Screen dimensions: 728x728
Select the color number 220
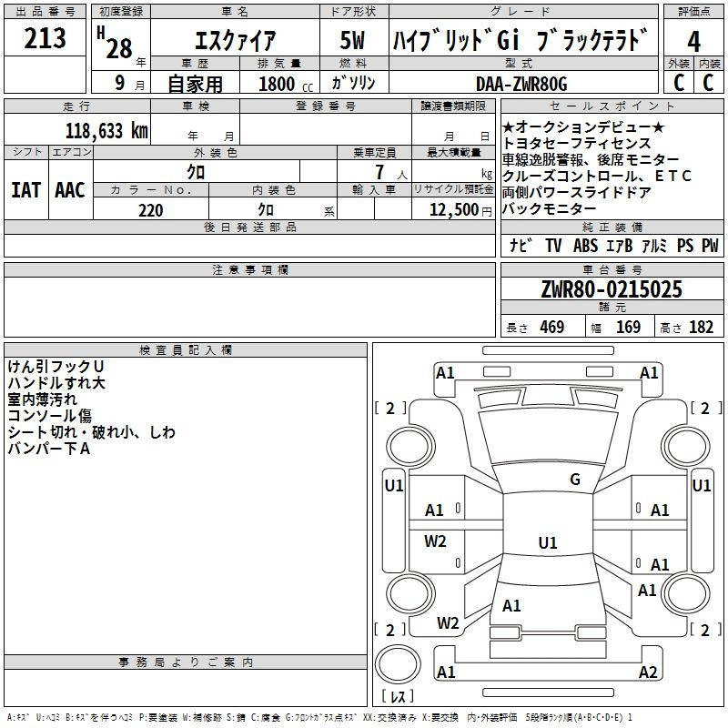[151, 210]
